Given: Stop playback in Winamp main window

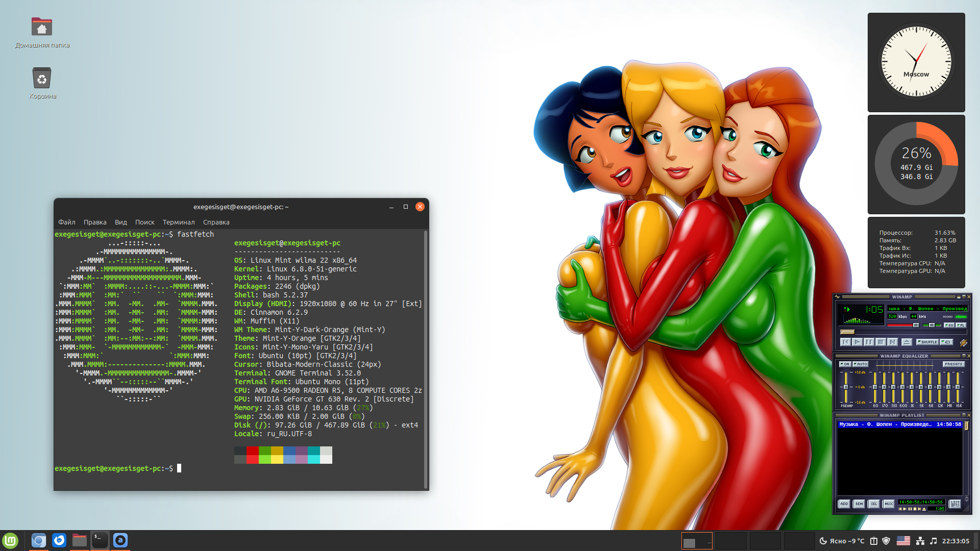Looking at the screenshot, I should click(880, 342).
